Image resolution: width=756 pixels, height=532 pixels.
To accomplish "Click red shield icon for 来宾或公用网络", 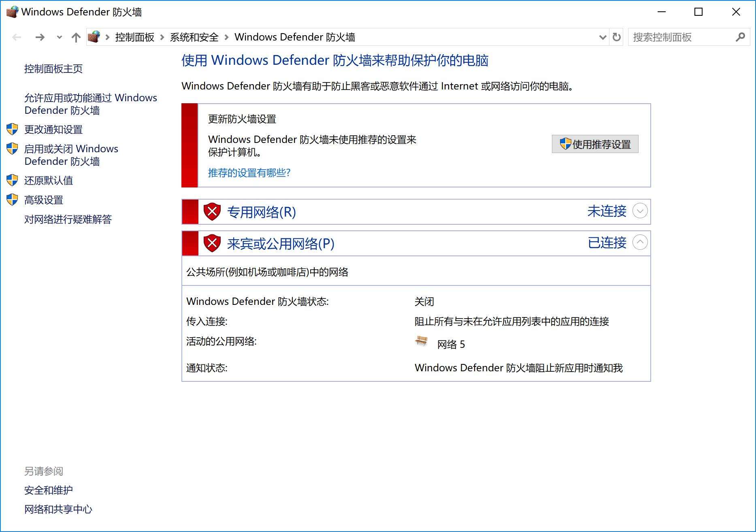I will pyautogui.click(x=212, y=243).
